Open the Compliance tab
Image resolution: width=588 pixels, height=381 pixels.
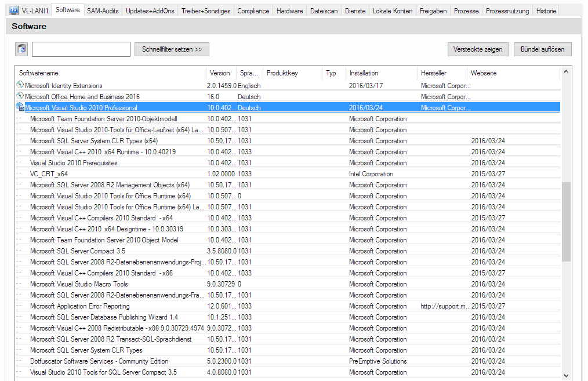[x=253, y=11]
